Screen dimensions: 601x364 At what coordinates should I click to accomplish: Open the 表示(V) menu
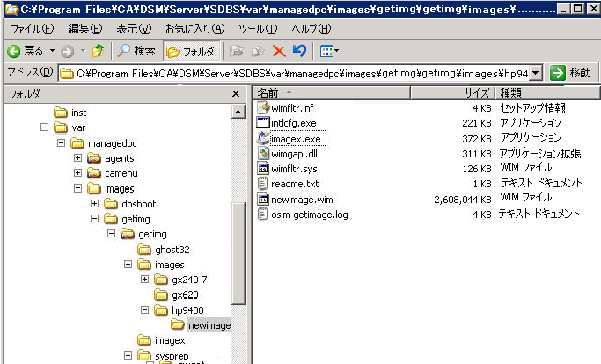tap(134, 29)
